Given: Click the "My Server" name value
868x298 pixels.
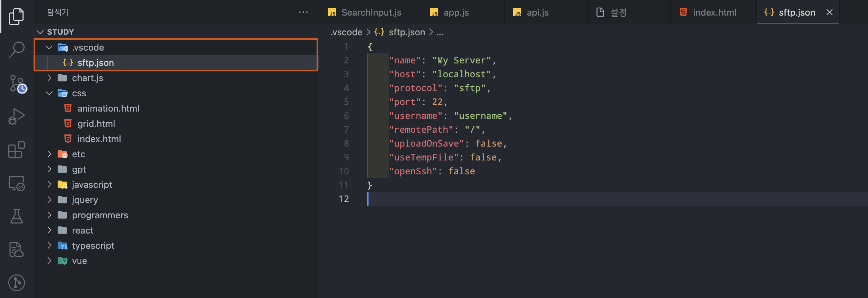Looking at the screenshot, I should point(462,60).
